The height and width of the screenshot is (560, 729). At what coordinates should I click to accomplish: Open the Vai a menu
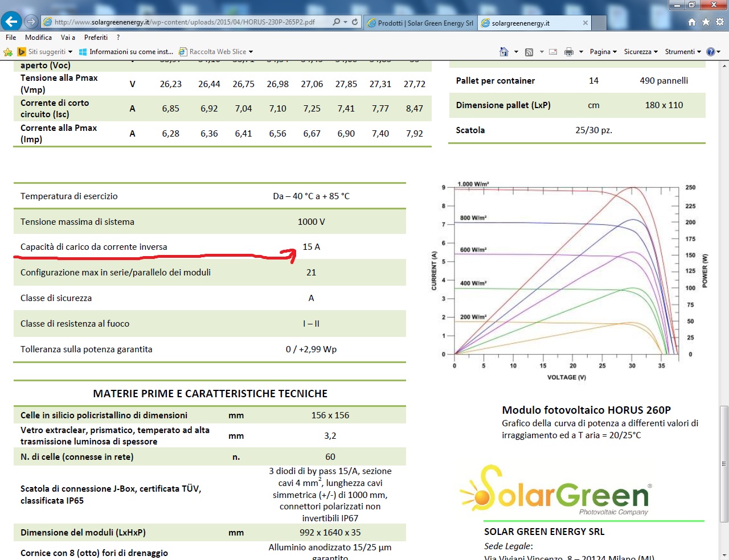[x=68, y=37]
